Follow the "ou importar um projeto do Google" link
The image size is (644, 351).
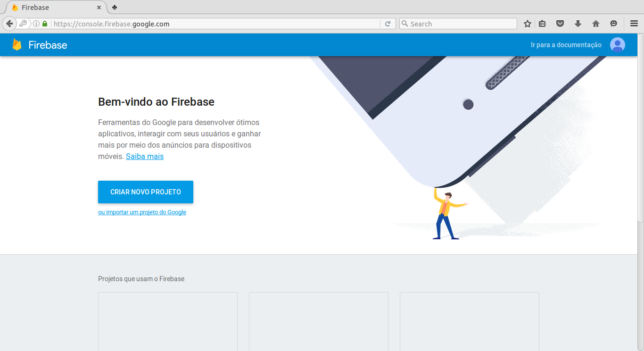142,212
